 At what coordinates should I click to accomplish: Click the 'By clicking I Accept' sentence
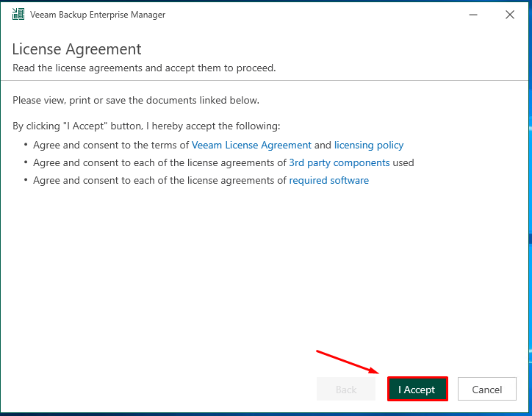pyautogui.click(x=146, y=126)
